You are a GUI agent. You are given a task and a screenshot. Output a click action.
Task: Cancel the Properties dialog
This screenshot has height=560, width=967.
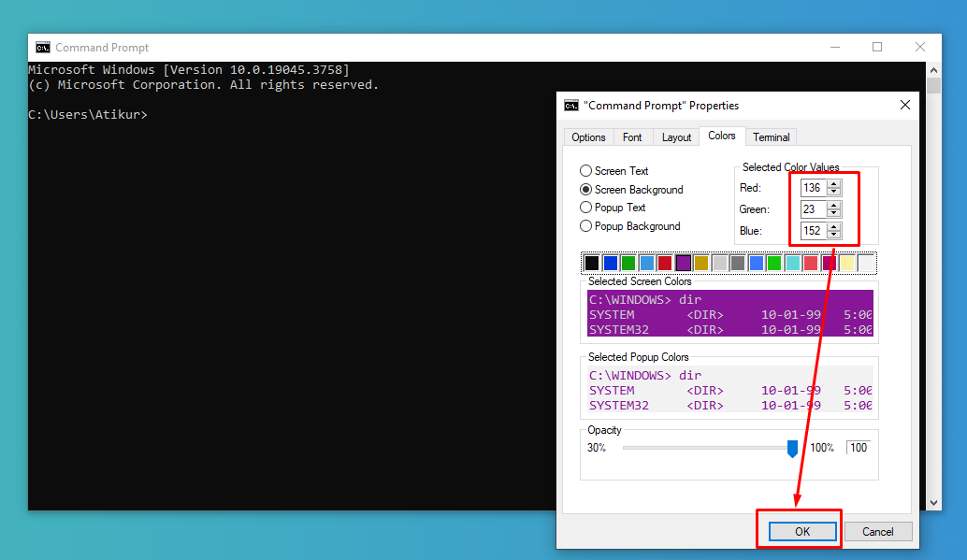(878, 530)
